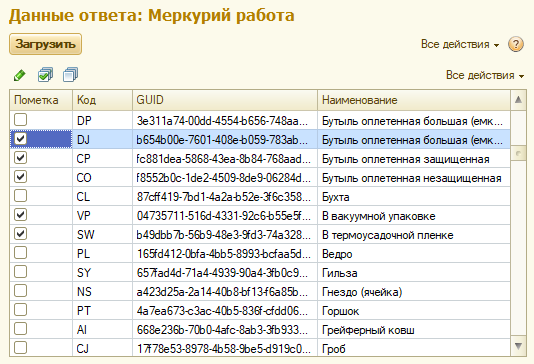This screenshot has height=364, width=534.
Task: Click the GUID column header
Action: pyautogui.click(x=225, y=100)
